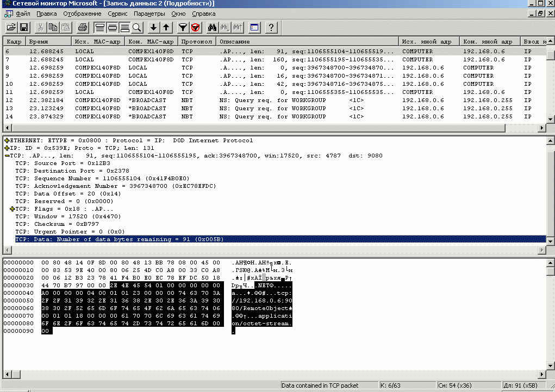The height and width of the screenshot is (392, 555).
Task: Open the Окно menu
Action: click(178, 14)
